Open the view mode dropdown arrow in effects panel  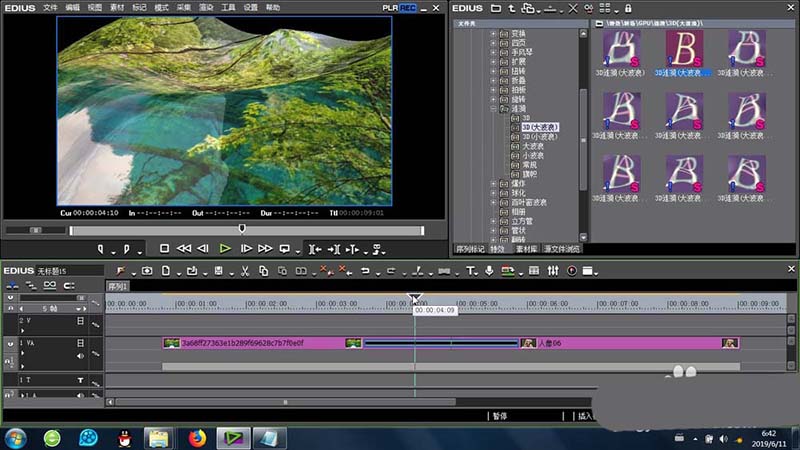(x=616, y=10)
